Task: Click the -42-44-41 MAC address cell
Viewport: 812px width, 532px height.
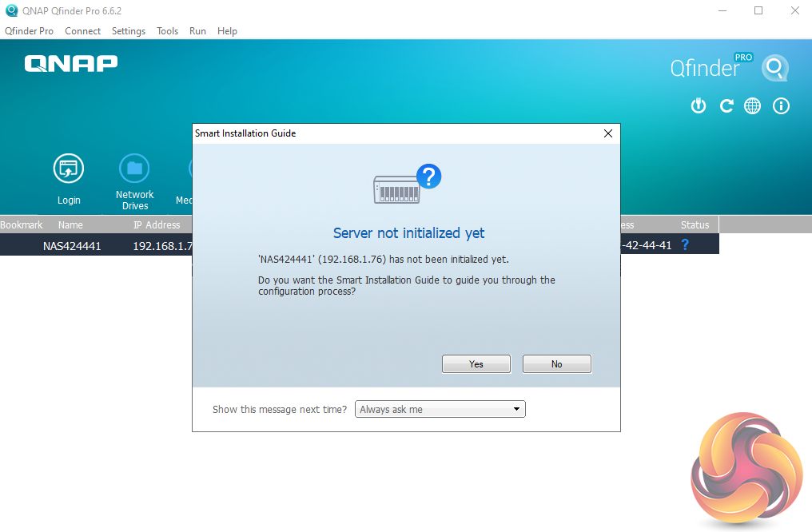Action: pos(647,244)
